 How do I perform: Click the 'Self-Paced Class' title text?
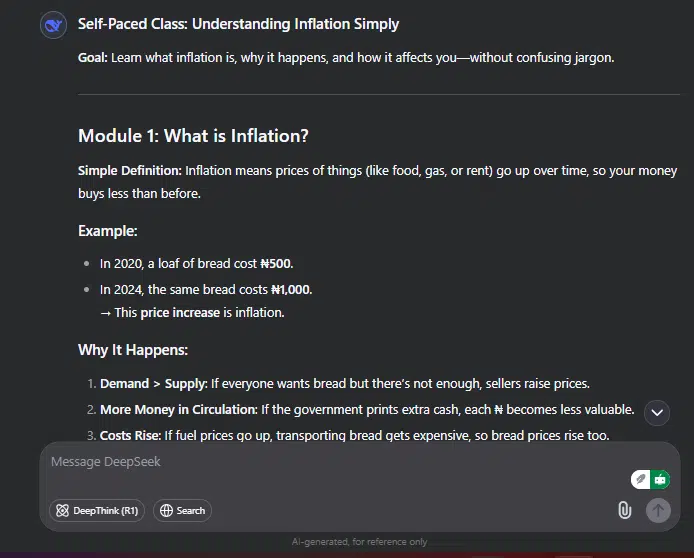[239, 24]
